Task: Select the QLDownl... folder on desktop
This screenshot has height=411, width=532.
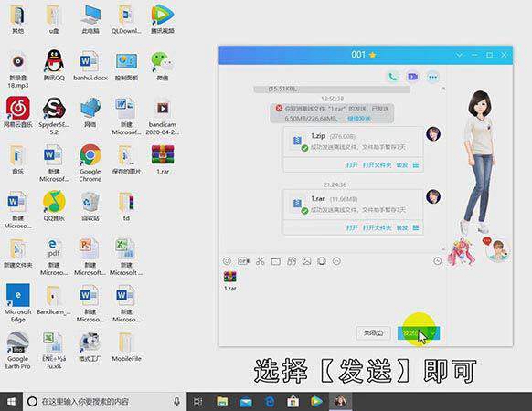Action: point(126,18)
